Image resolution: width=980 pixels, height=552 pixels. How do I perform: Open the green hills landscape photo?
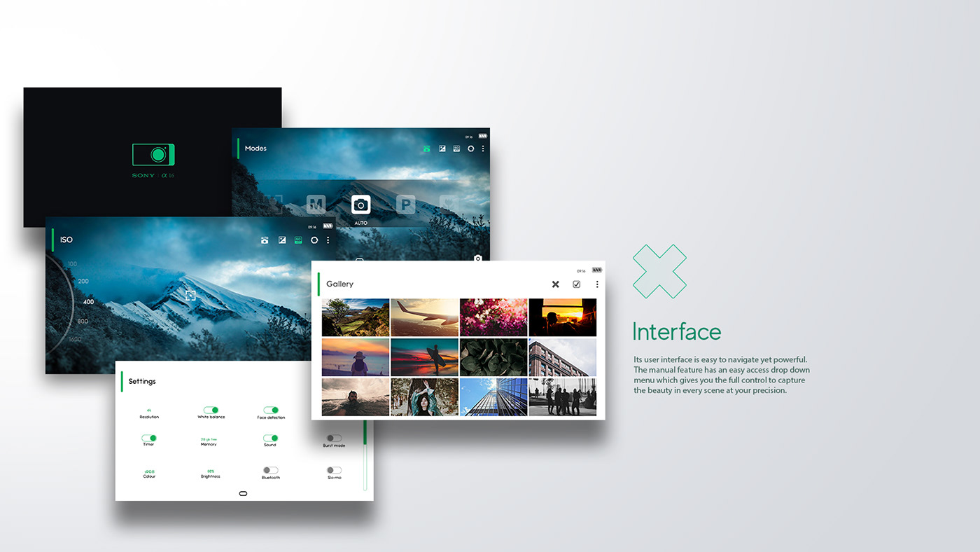click(356, 317)
